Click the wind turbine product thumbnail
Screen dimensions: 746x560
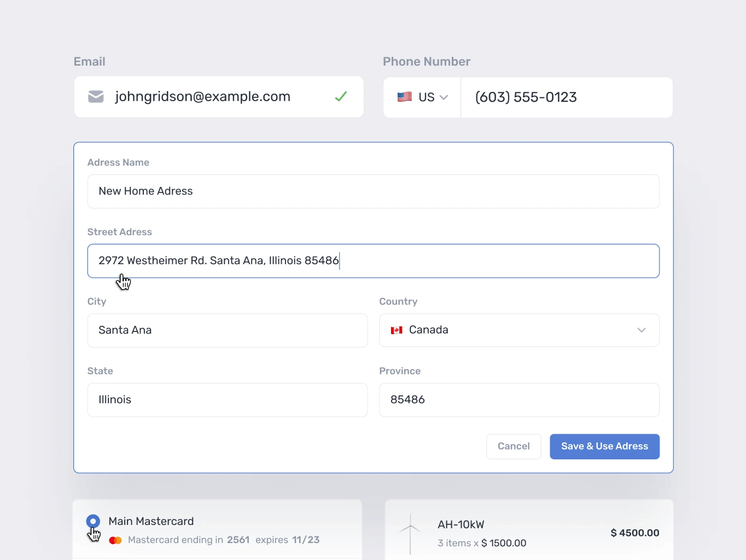pos(410,533)
